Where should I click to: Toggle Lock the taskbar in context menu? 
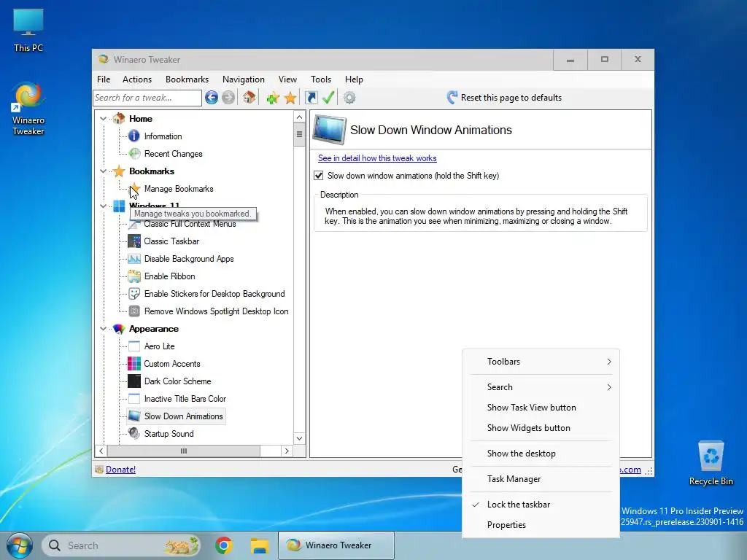click(x=541, y=505)
